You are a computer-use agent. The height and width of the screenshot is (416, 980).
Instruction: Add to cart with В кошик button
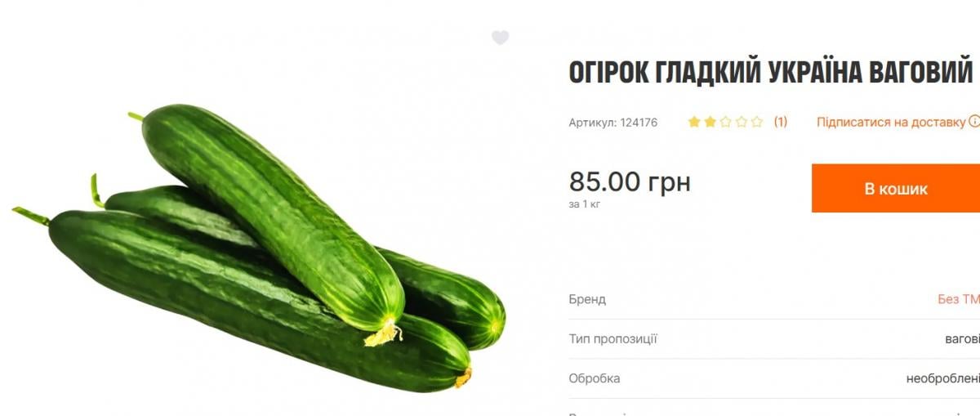click(896, 188)
